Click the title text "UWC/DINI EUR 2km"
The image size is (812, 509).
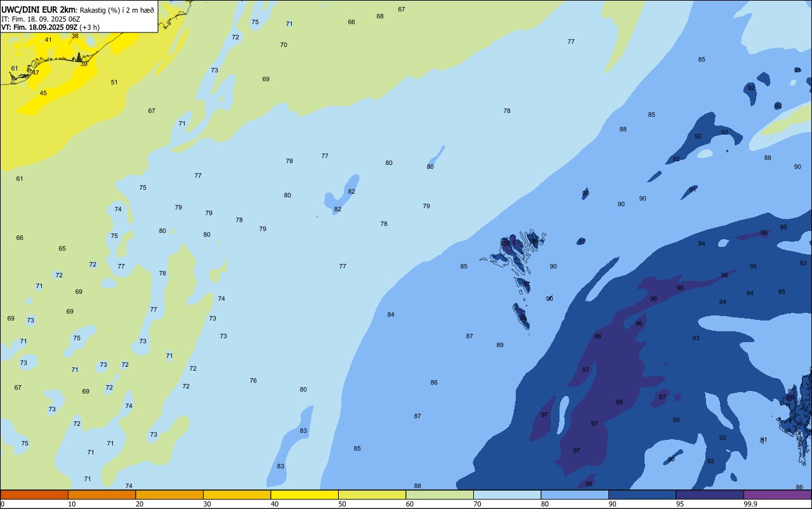pos(39,10)
